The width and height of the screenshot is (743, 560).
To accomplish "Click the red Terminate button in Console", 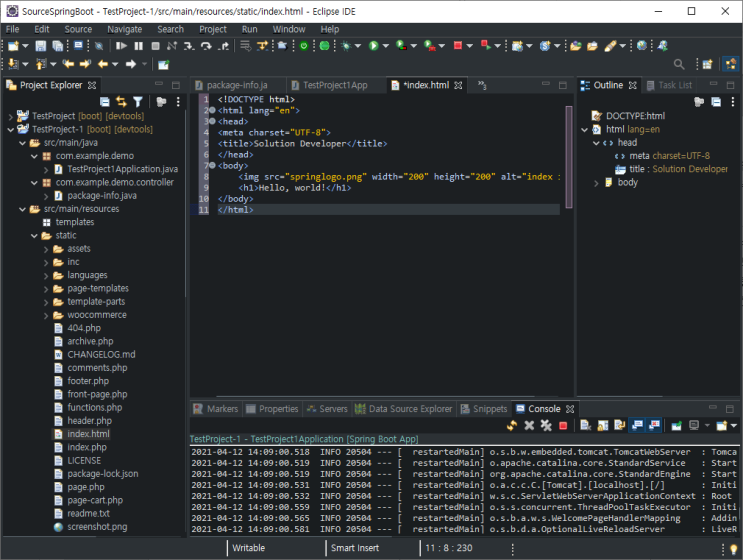I will pos(563,425).
